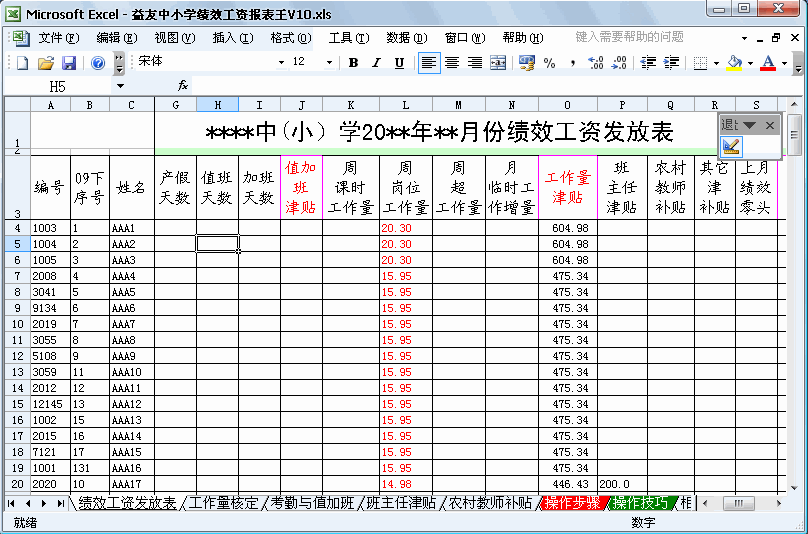Apply currency style format
This screenshot has height=534, width=808.
coord(527,63)
